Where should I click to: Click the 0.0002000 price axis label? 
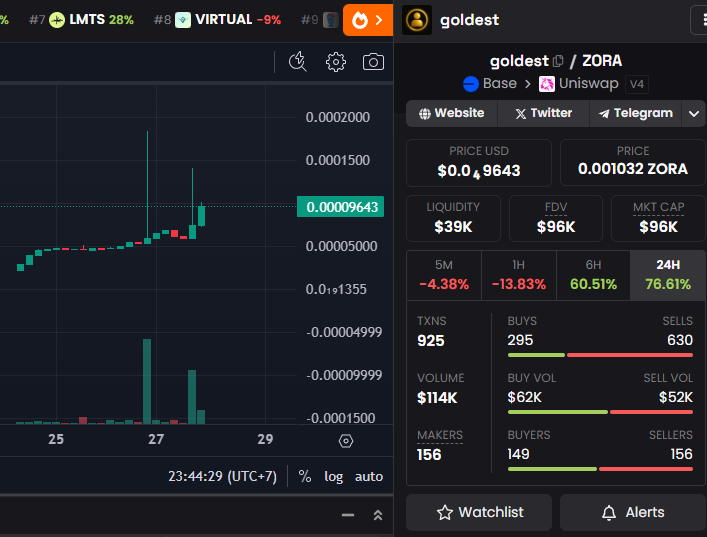click(x=338, y=117)
